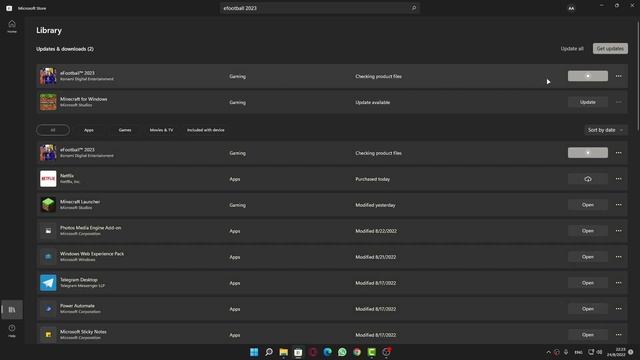Image resolution: width=640 pixels, height=360 pixels.
Task: Pause eFootball progress in the library list
Action: 588,153
